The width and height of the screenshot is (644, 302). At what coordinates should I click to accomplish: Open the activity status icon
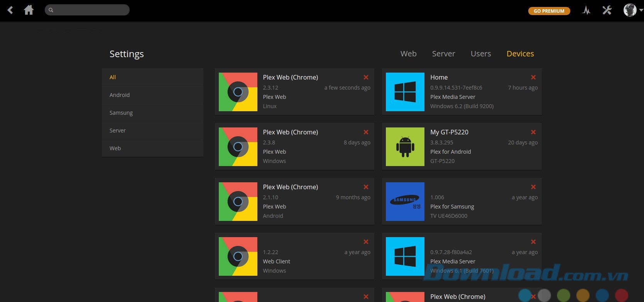(586, 10)
